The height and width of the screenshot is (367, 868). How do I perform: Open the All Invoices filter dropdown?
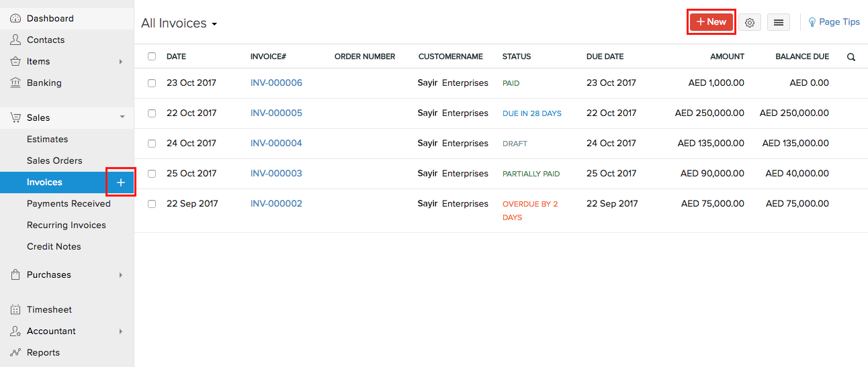pos(179,23)
